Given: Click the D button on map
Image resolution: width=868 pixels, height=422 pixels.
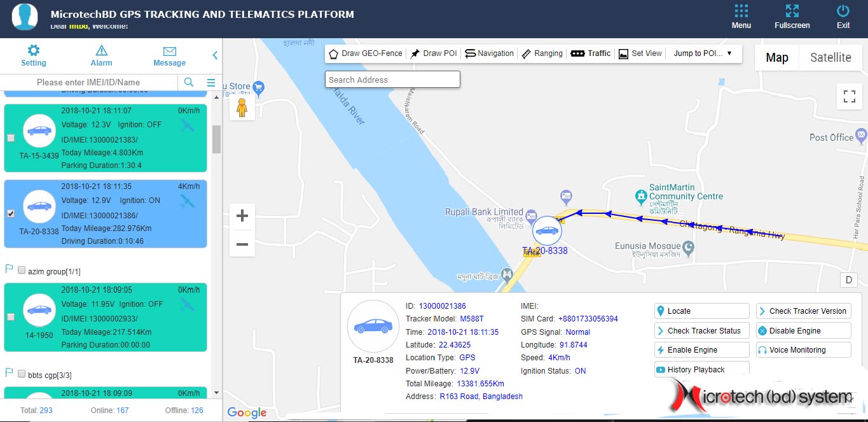Looking at the screenshot, I should [x=849, y=280].
